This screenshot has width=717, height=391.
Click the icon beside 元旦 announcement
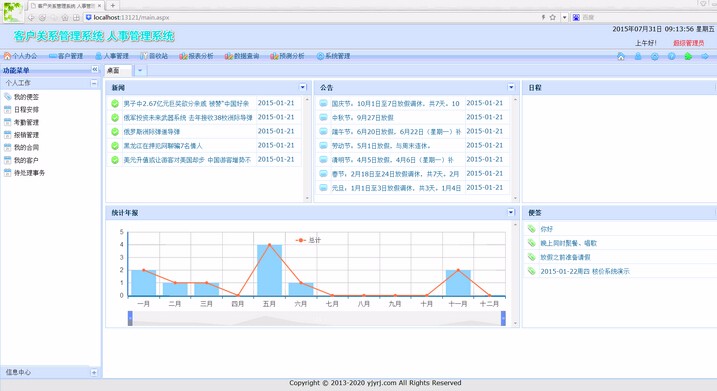(x=323, y=188)
